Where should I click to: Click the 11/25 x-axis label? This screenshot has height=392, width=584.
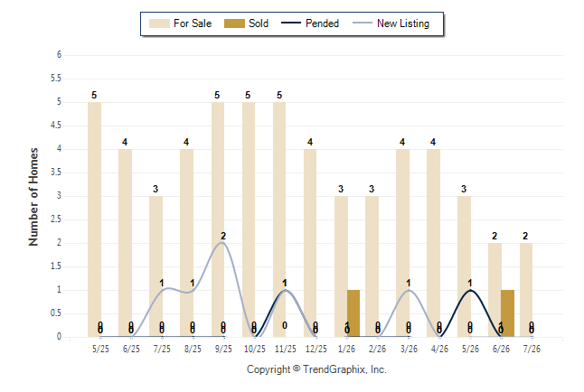(x=286, y=349)
